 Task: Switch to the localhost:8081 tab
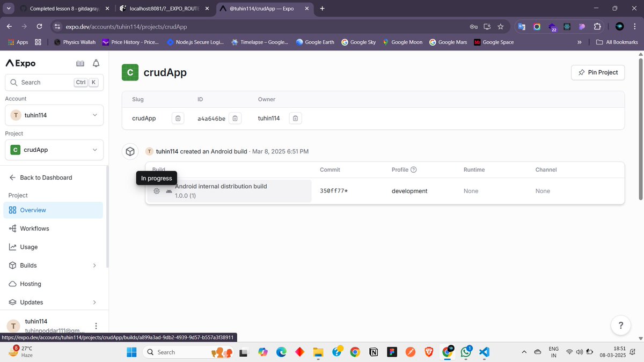[x=164, y=9]
